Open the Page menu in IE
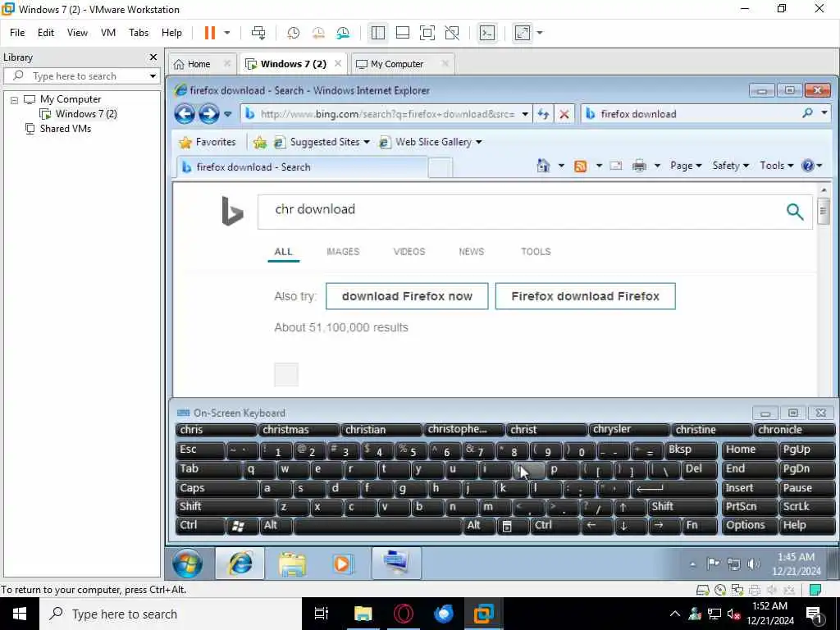 (x=686, y=166)
